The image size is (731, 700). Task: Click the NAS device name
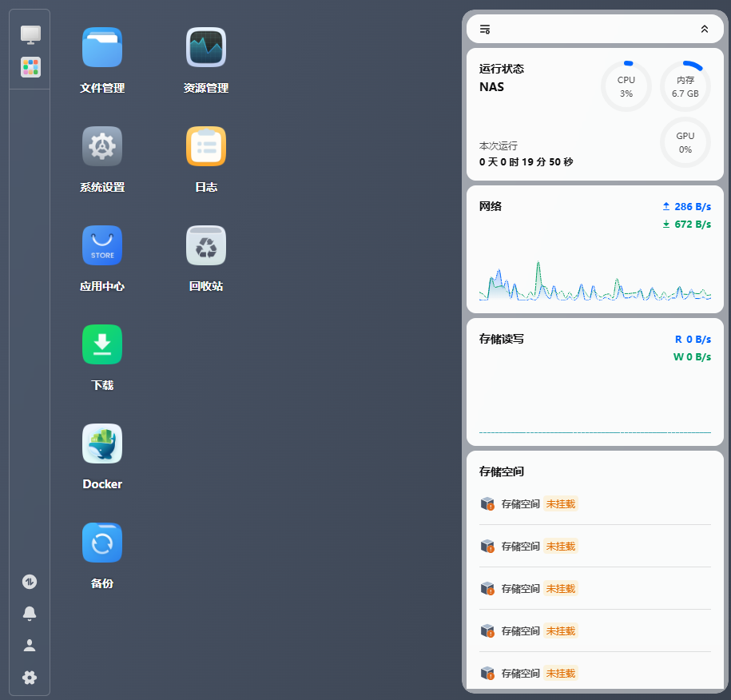[x=491, y=87]
